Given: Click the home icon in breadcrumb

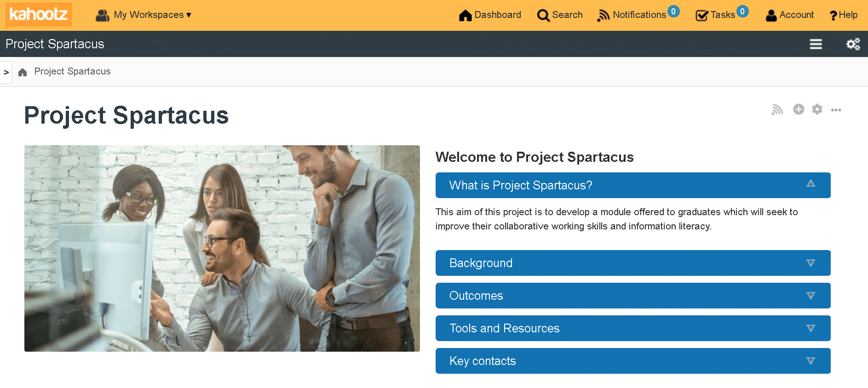Looking at the screenshot, I should click(23, 72).
